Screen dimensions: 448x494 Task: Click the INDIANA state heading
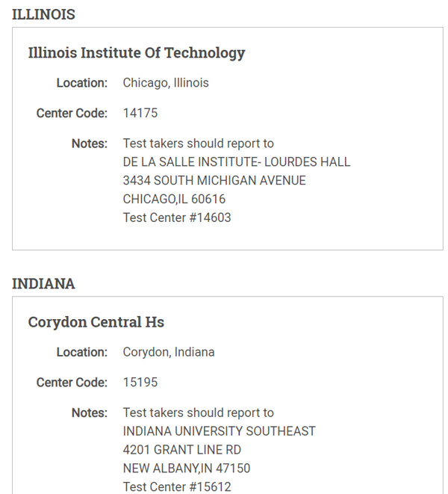43,283
